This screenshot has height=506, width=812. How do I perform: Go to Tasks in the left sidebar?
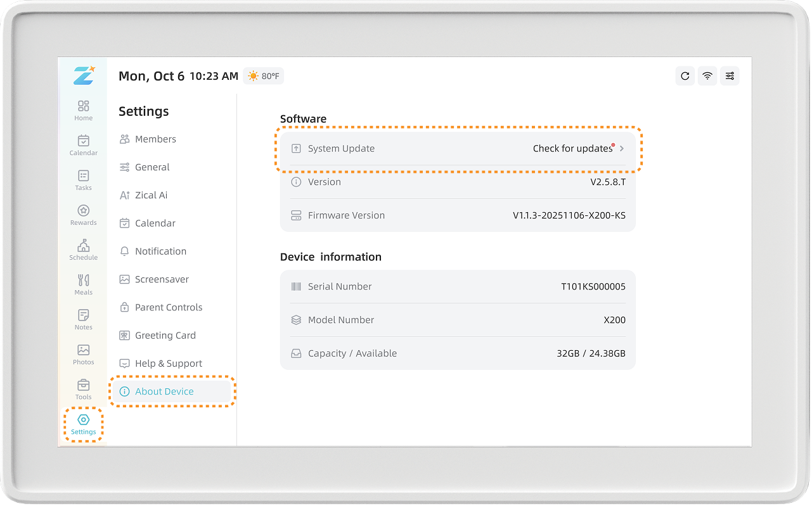tap(83, 180)
